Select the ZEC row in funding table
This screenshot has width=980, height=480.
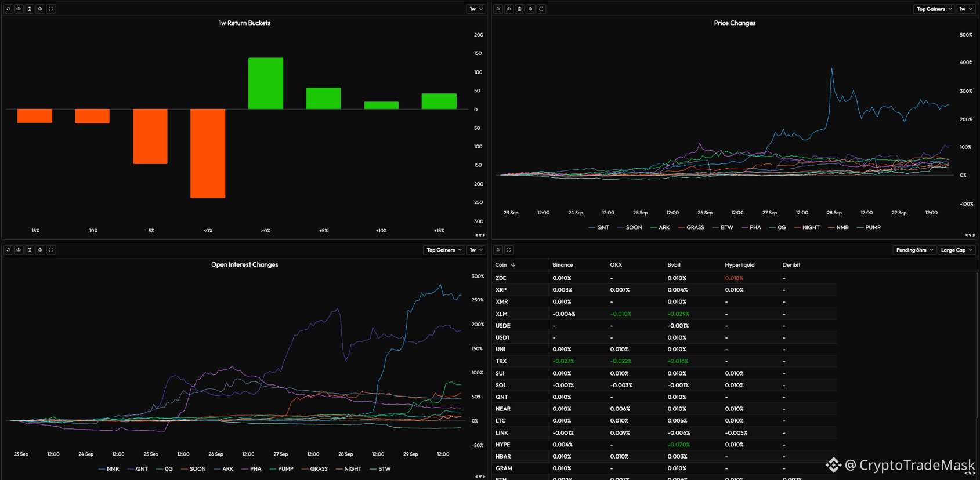(x=665, y=278)
